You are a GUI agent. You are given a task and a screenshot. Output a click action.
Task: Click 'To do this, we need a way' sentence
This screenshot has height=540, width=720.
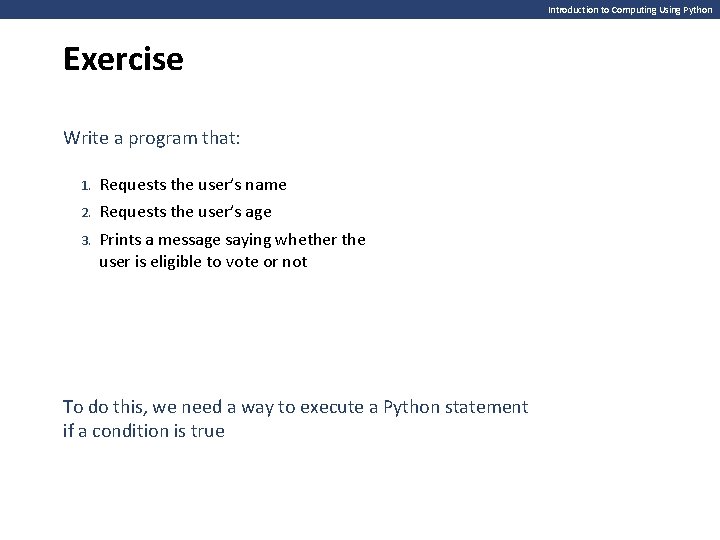click(295, 407)
